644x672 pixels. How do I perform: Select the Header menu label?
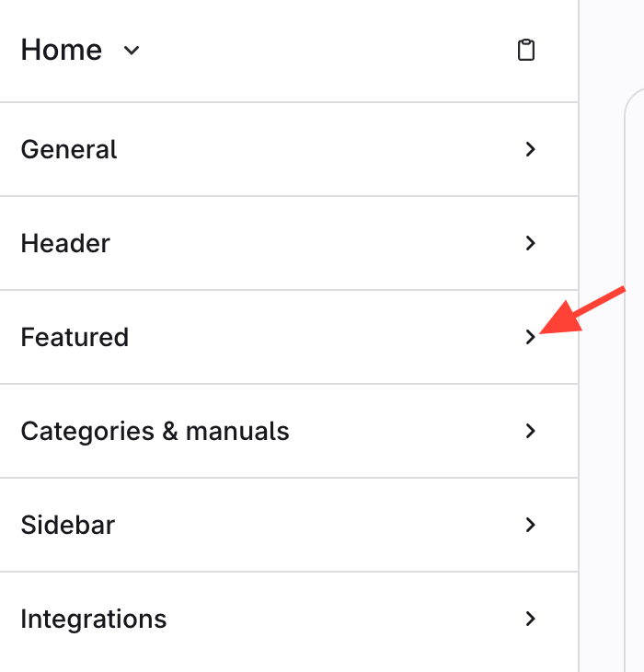pos(65,243)
